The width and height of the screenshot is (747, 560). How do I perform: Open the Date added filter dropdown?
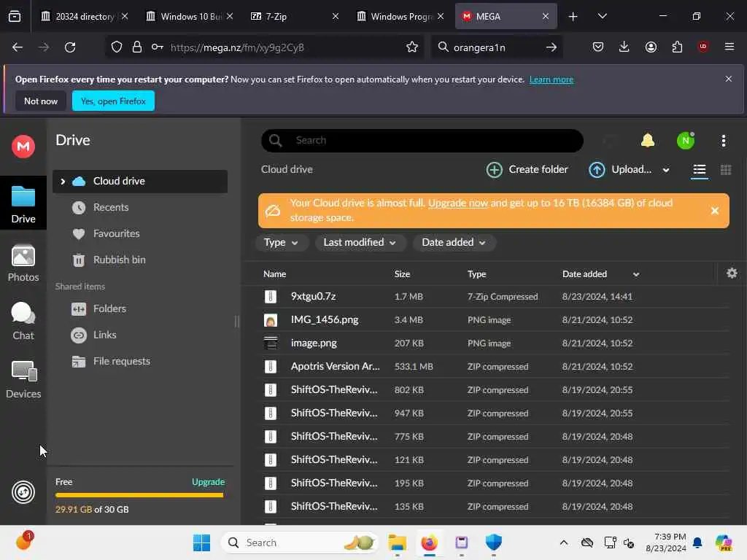(x=454, y=242)
